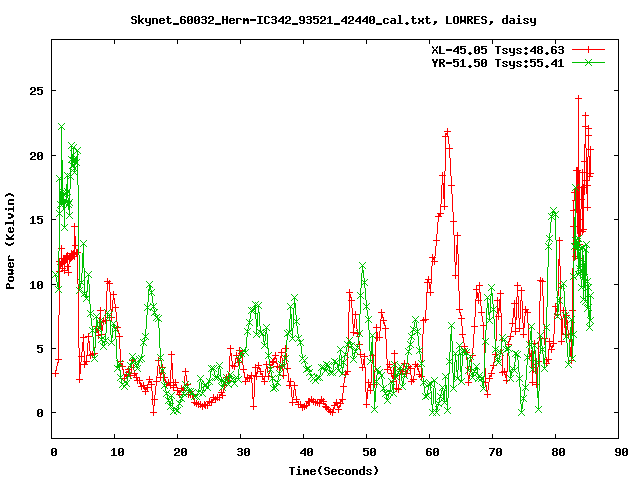This screenshot has width=640, height=480.
Task: Select the YR-51.50 Tsys:55.41 legend label
Action: coord(498,63)
